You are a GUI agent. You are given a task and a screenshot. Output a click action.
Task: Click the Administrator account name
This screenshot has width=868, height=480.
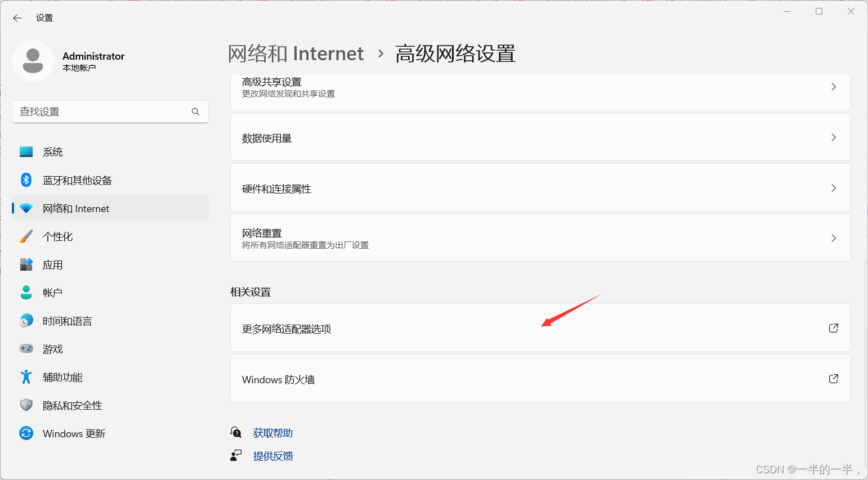pyautogui.click(x=93, y=56)
